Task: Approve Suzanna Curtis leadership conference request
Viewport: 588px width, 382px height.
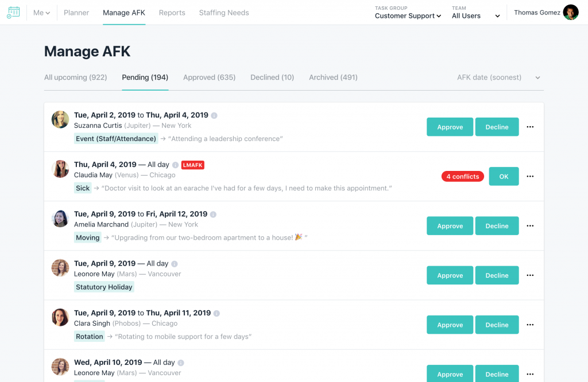Action: (450, 127)
